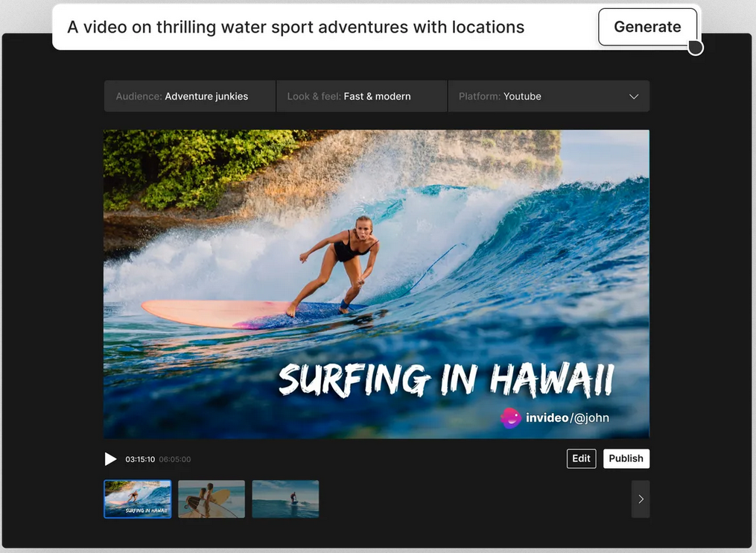Publish the video
756x553 pixels.
coord(626,458)
